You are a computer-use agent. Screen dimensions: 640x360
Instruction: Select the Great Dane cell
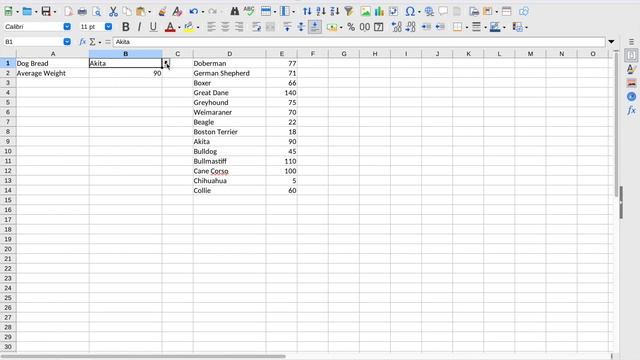(229, 93)
